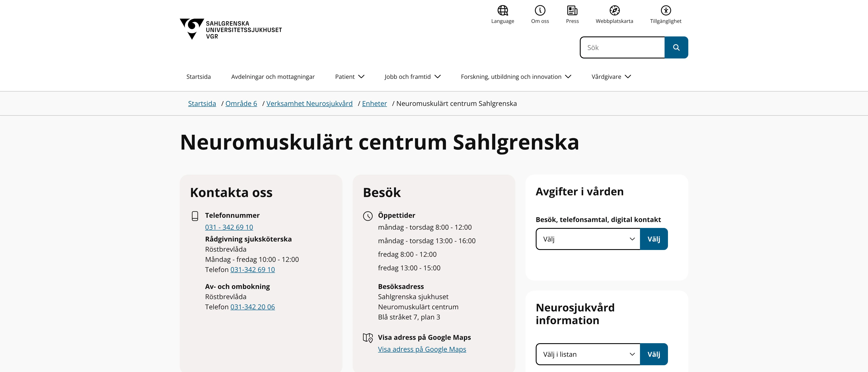
Task: Click Rådgivning phone link 031-342 69 10
Action: click(252, 270)
